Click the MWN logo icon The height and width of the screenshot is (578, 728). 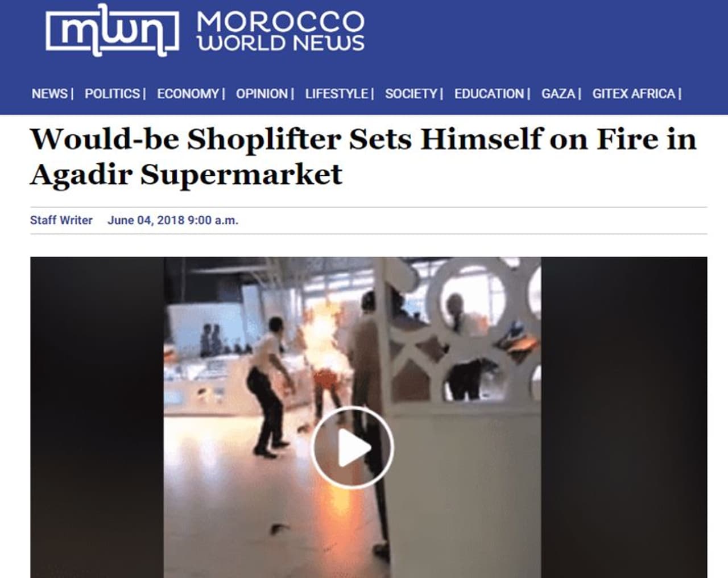tap(111, 31)
